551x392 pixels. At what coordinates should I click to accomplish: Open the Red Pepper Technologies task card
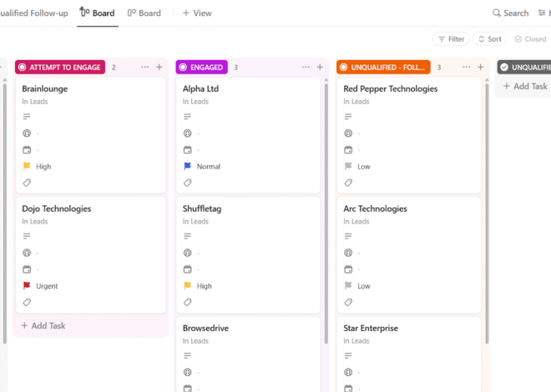[409, 135]
